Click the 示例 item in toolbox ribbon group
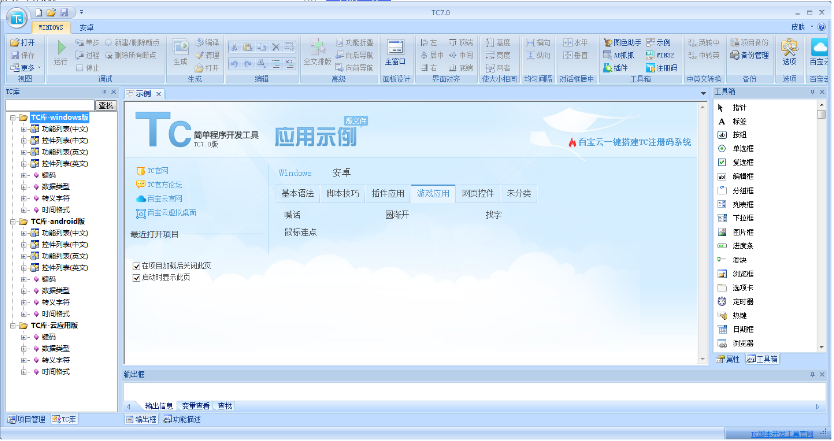 coord(658,43)
